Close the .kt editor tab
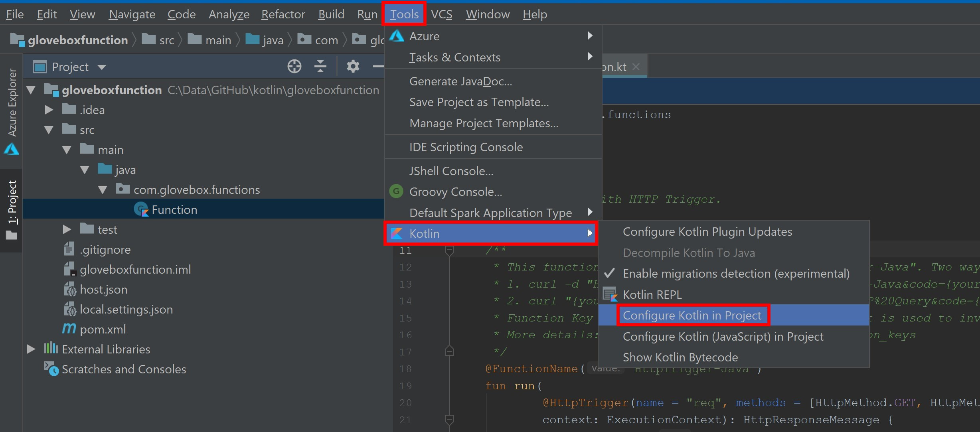Screen dimensions: 980x432 click(636, 67)
